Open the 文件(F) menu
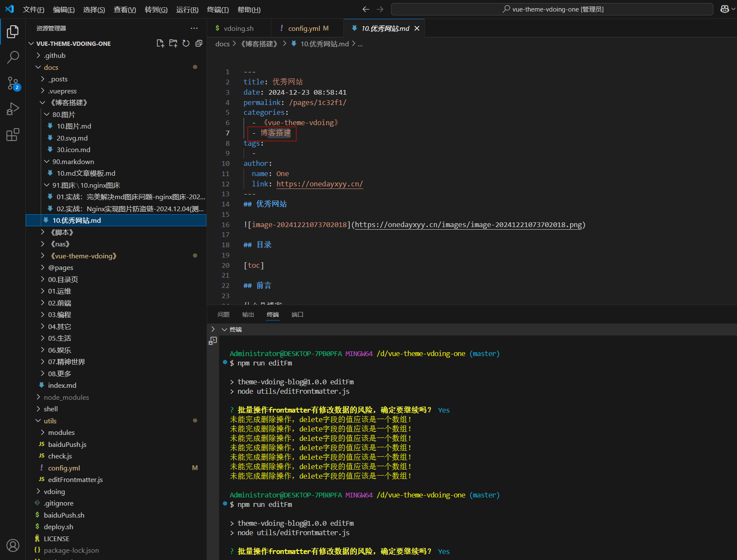This screenshot has width=737, height=560. pos(33,9)
